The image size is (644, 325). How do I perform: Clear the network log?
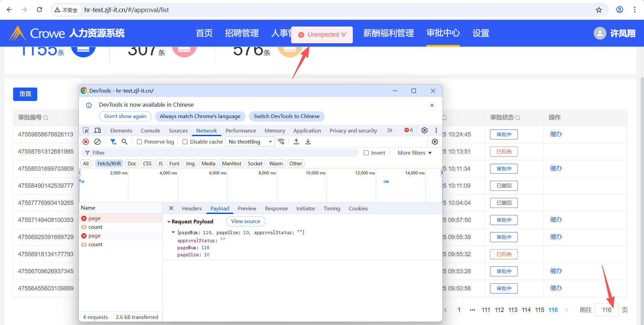click(97, 142)
